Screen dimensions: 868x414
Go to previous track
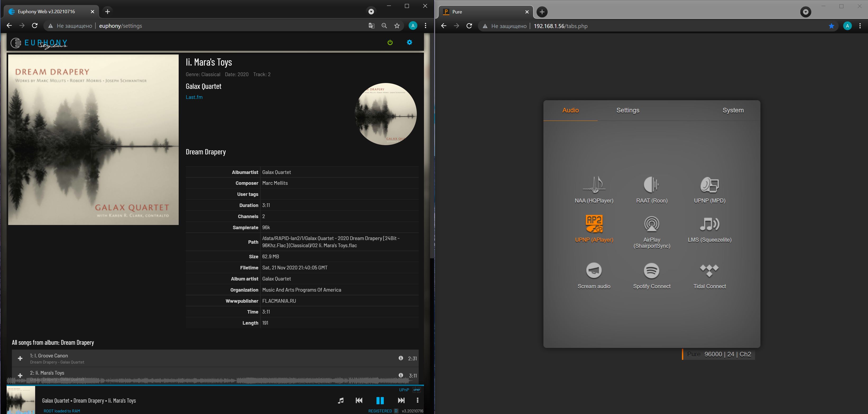point(359,400)
